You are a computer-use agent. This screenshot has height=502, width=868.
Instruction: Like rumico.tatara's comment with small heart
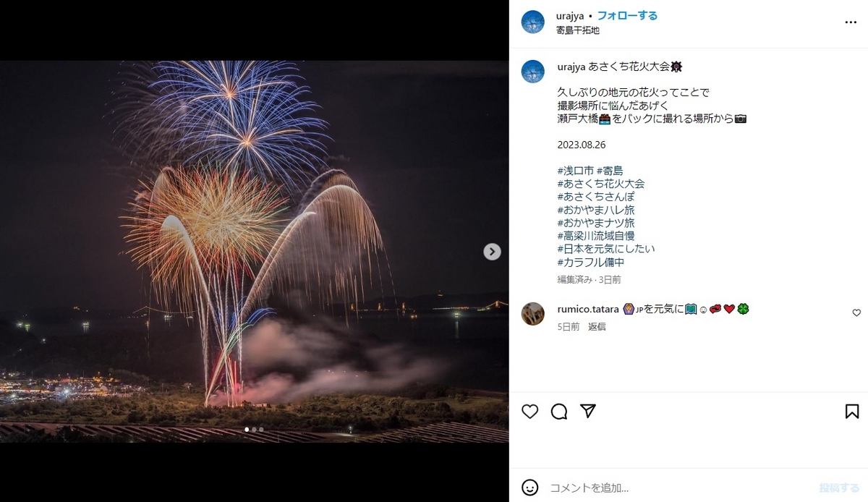point(856,313)
